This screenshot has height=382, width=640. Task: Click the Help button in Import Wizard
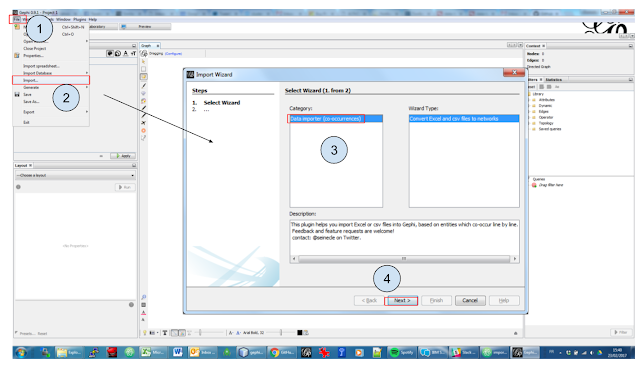(504, 301)
